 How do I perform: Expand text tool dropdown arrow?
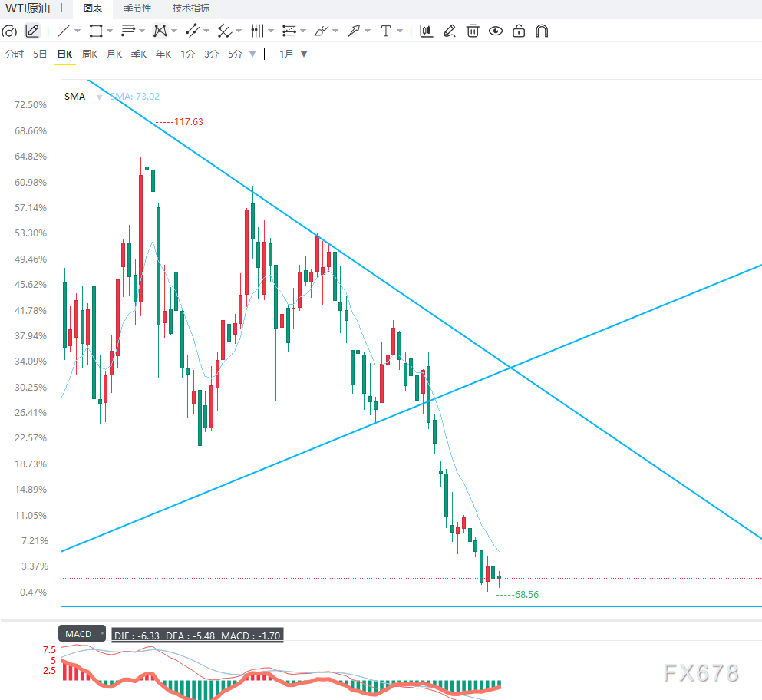coord(400,31)
